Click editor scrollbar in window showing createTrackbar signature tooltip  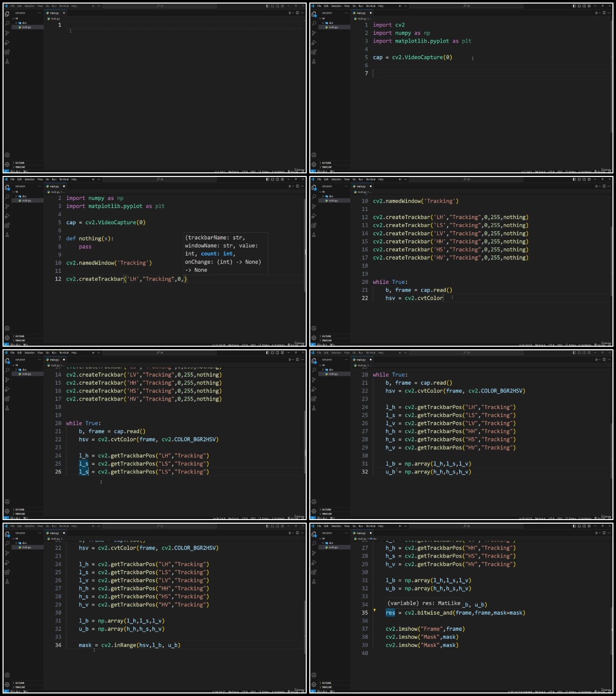tap(305, 245)
